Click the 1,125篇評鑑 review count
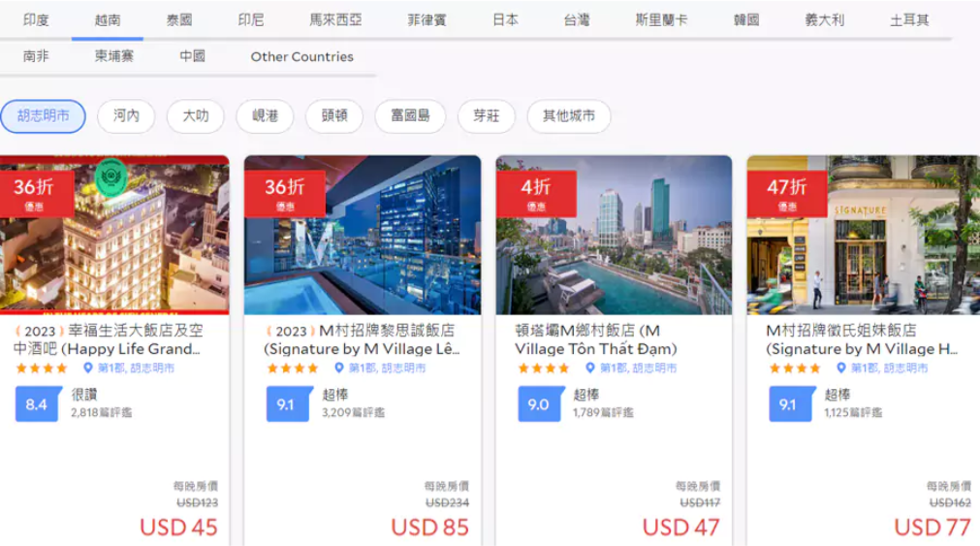 pos(853,413)
